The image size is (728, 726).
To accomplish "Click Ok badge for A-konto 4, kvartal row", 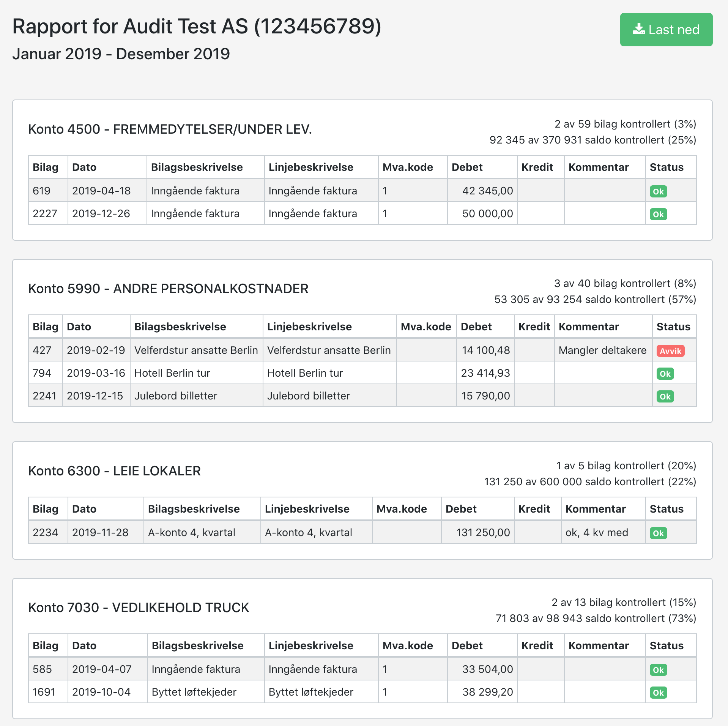I will click(x=658, y=533).
